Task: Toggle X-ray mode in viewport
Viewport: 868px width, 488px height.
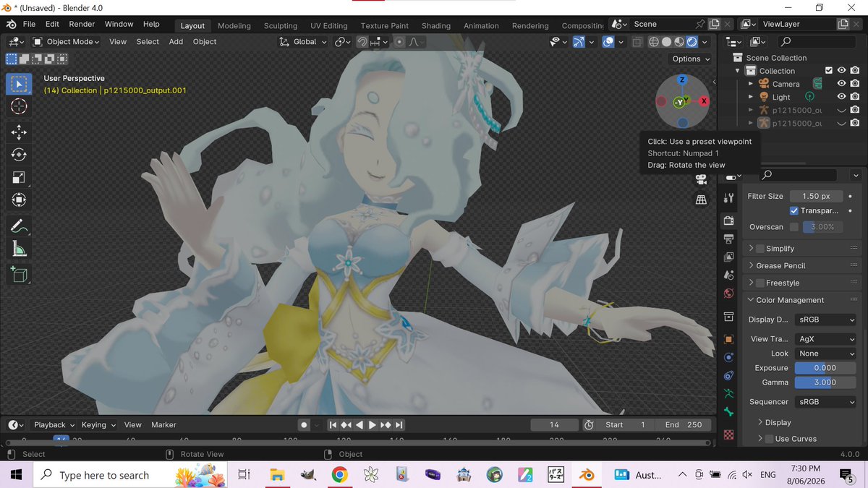Action: (x=637, y=42)
